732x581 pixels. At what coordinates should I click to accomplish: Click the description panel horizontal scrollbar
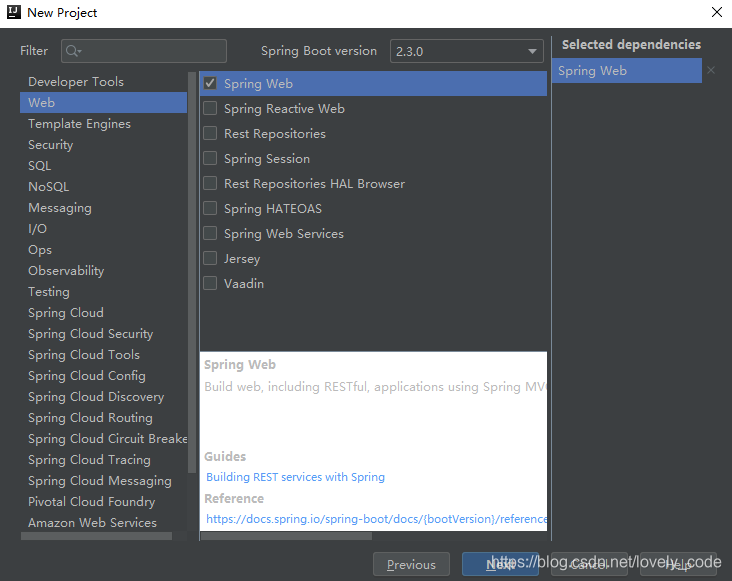[x=286, y=537]
